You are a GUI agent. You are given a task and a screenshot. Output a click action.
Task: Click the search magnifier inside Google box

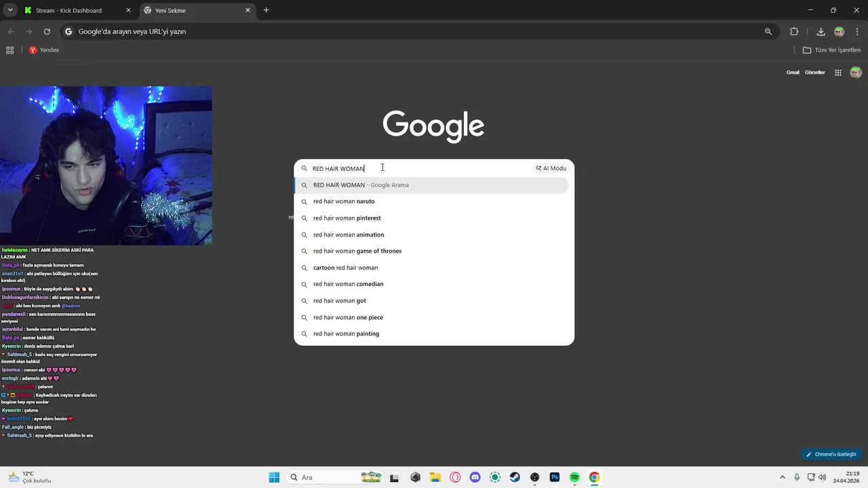pos(304,168)
